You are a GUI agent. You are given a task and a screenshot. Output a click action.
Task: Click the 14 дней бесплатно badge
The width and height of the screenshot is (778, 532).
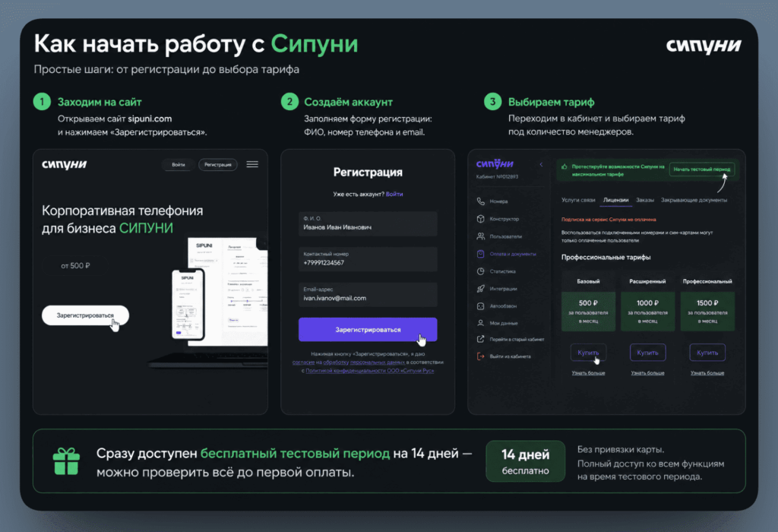526,461
